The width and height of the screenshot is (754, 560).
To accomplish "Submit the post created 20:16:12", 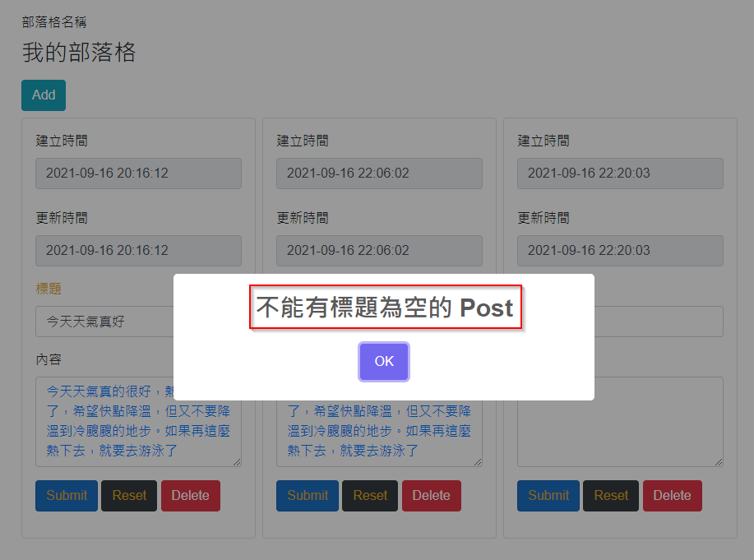I will point(67,496).
